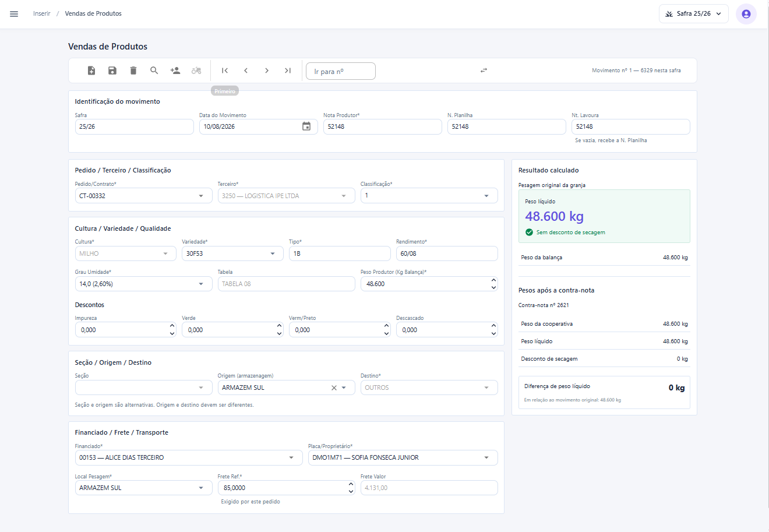Click the Safra field showing 25/26
This screenshot has width=769, height=532.
(x=135, y=126)
